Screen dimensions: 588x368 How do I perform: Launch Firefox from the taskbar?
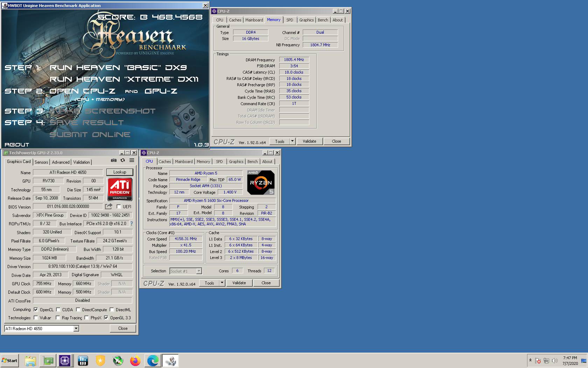click(135, 361)
